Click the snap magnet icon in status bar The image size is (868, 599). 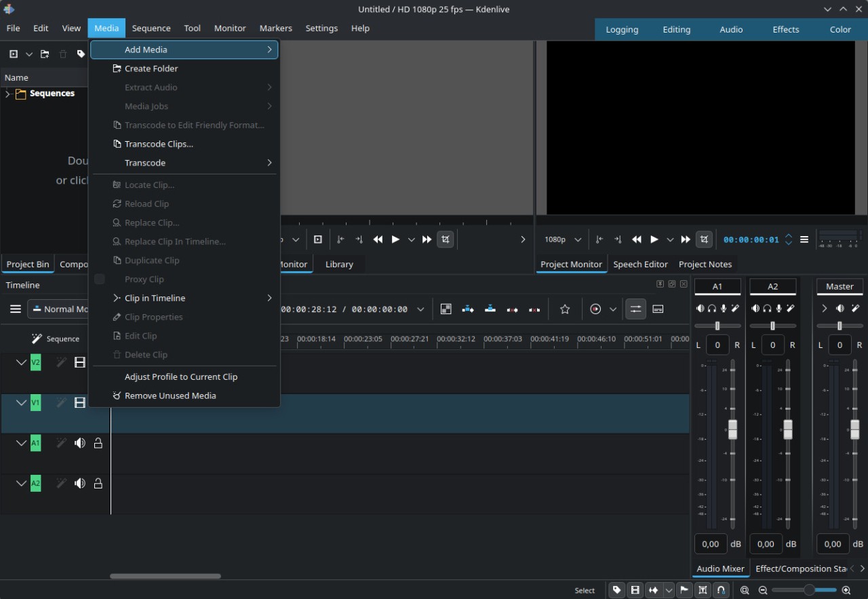point(722,590)
